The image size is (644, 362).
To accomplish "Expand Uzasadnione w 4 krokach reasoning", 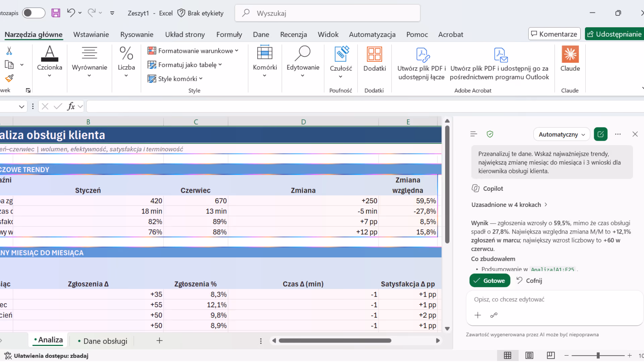I will pyautogui.click(x=509, y=205).
